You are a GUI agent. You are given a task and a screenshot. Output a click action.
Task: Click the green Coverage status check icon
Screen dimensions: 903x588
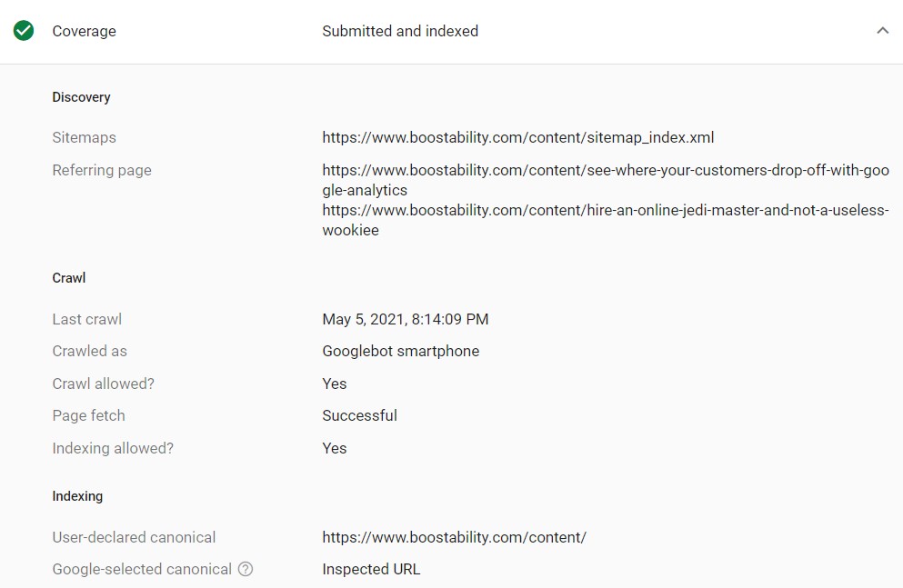point(24,30)
